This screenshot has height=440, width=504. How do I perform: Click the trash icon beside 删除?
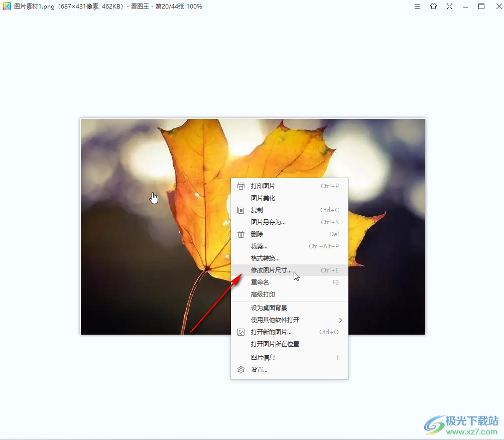(x=241, y=234)
